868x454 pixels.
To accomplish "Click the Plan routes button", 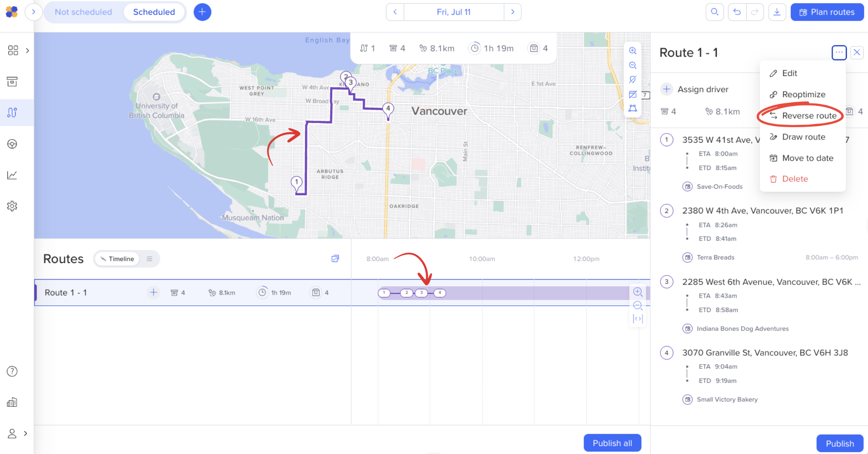I will point(827,12).
